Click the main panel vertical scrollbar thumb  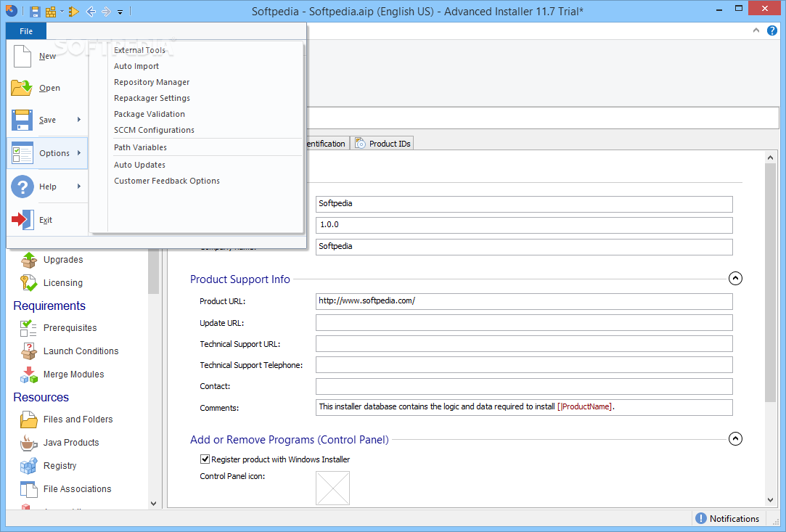coord(771,282)
